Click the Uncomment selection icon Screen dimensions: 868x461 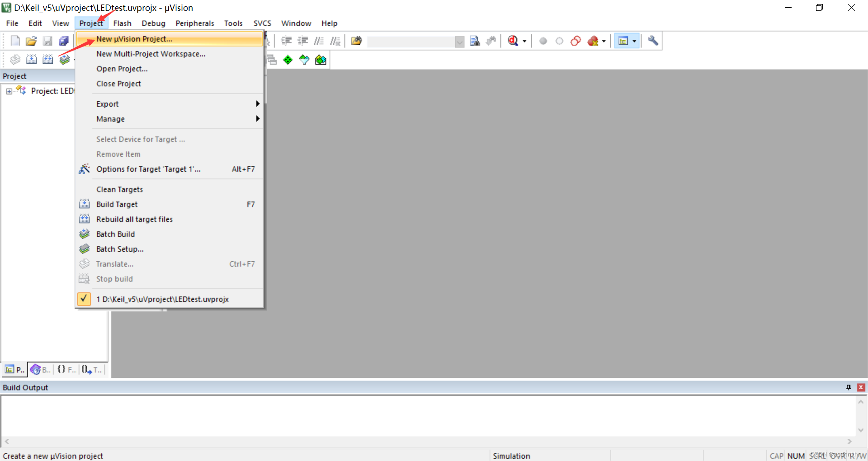tap(335, 41)
